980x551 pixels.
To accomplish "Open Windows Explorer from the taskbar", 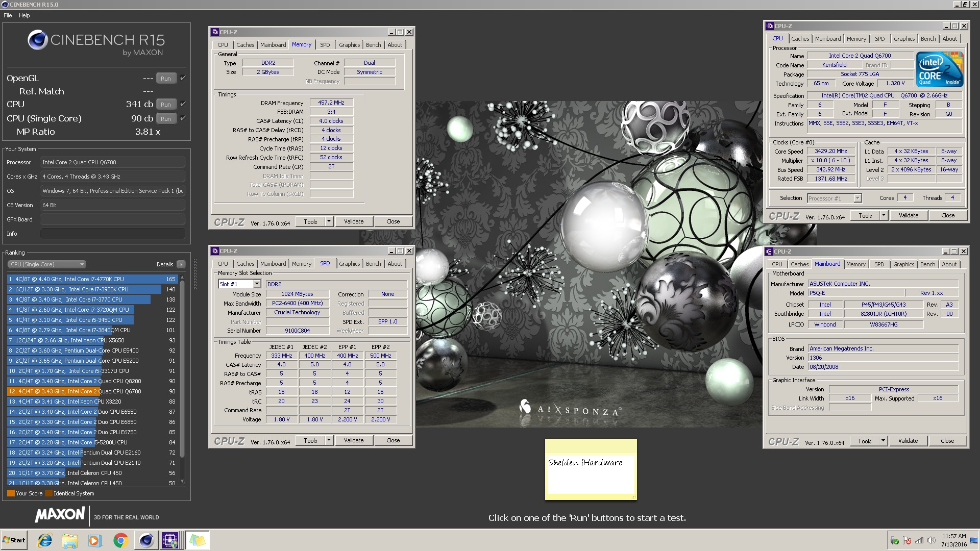I will pos(70,540).
